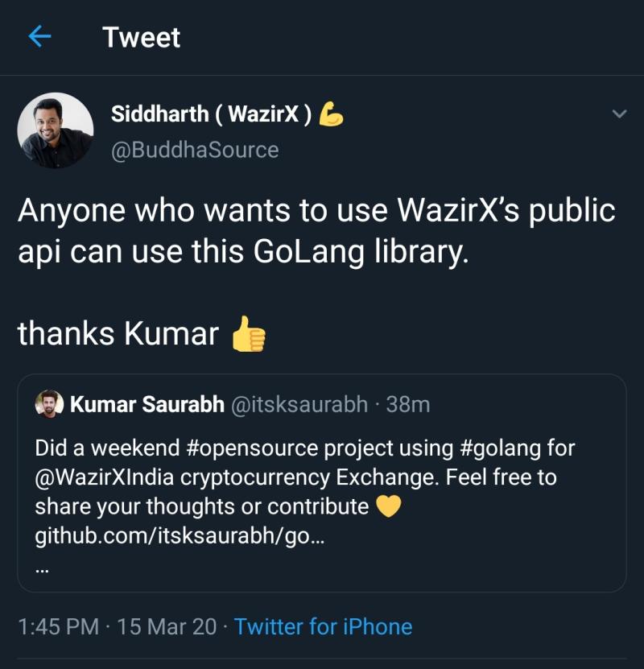Tap the 38m quoted tweet time
644x669 pixels.
click(408, 404)
